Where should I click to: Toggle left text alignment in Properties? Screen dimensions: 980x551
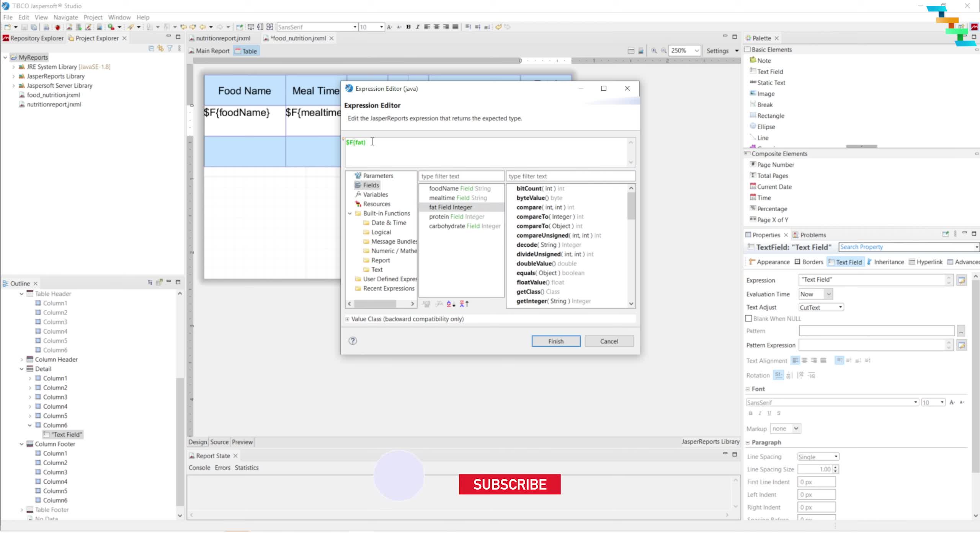(795, 360)
